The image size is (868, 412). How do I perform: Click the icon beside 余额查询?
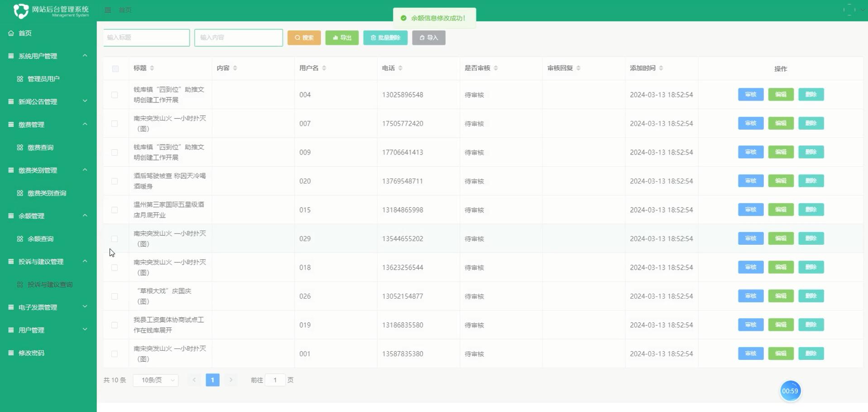tap(20, 239)
